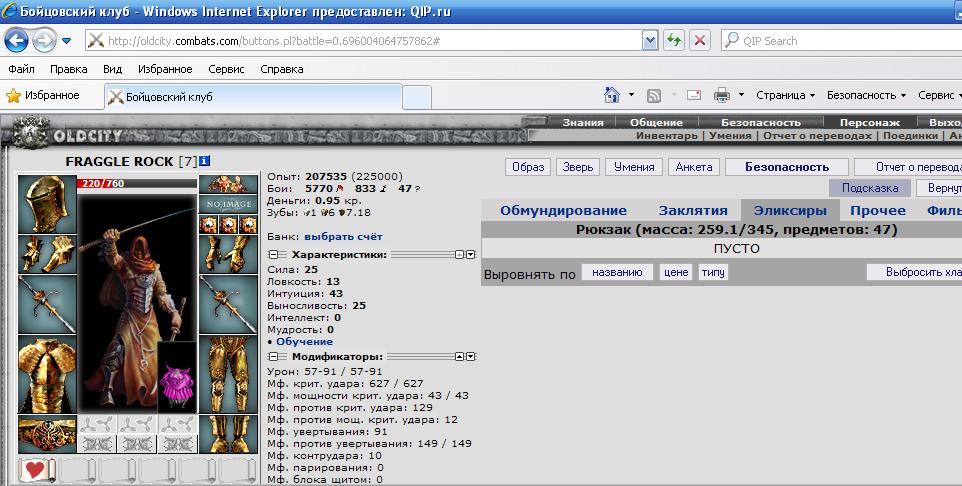962x486 pixels.
Task: Click the Анкета button
Action: (x=694, y=167)
